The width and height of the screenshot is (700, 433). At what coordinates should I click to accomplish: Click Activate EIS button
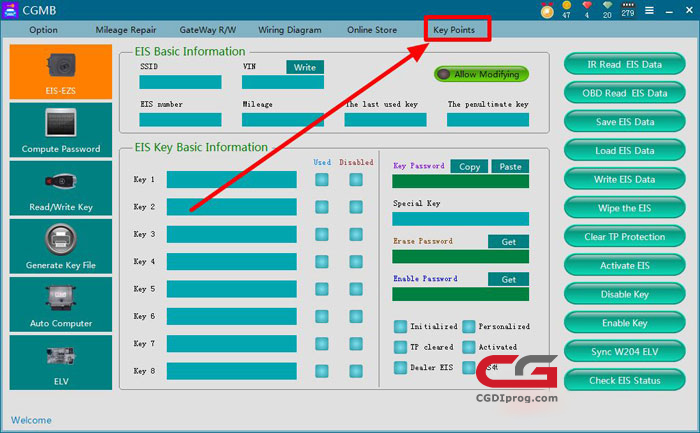(x=625, y=265)
